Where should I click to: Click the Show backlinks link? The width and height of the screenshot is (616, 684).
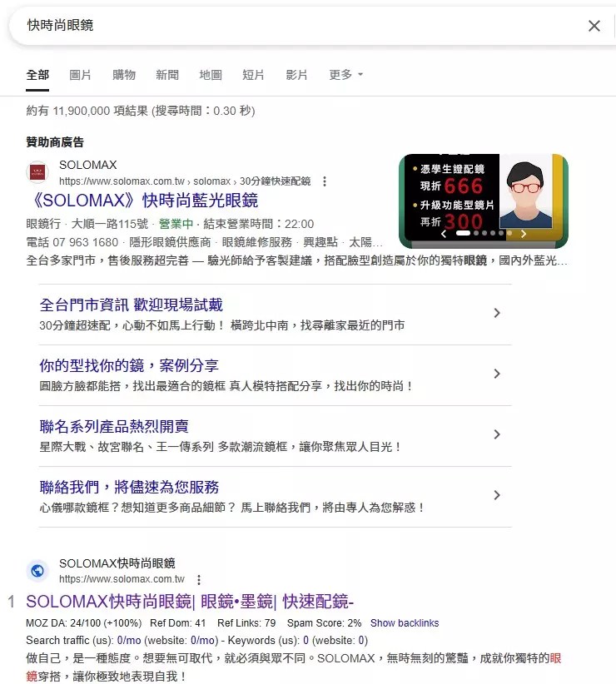coord(405,623)
